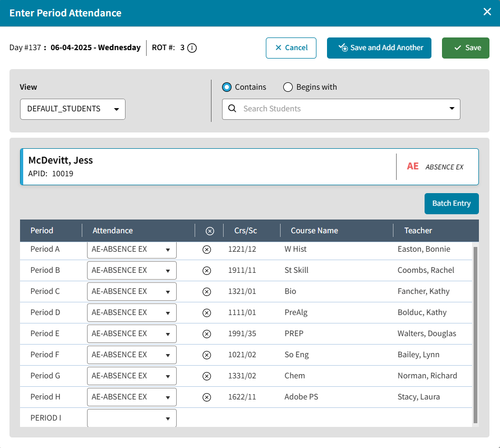This screenshot has height=448, width=500.
Task: Click the Course Name column header
Action: click(314, 231)
